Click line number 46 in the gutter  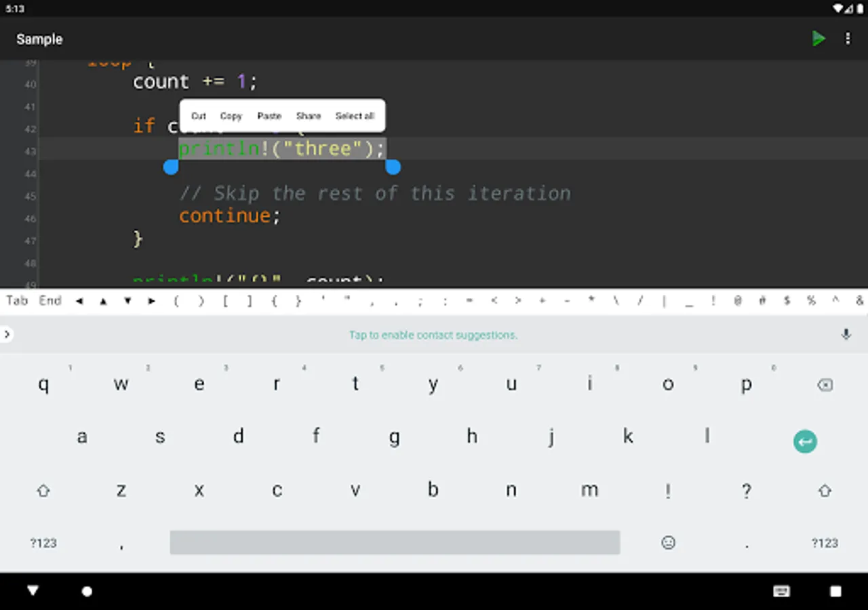pos(31,219)
